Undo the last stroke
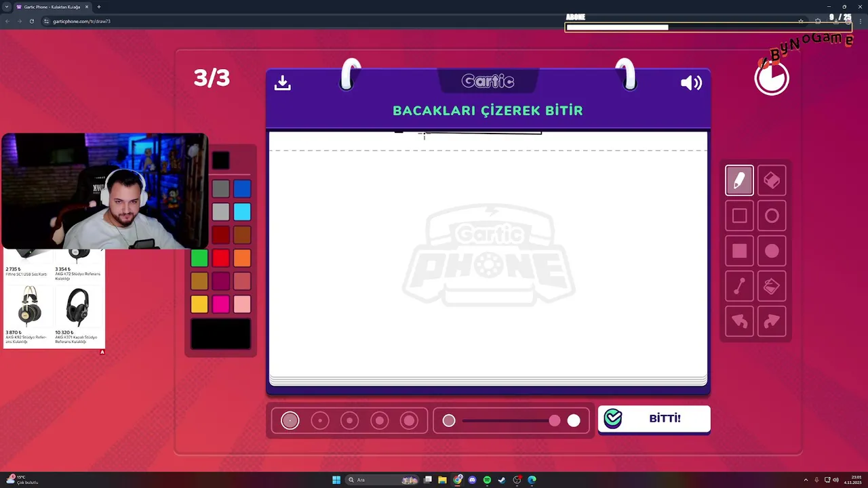Screen dimensions: 868x488 739,321
